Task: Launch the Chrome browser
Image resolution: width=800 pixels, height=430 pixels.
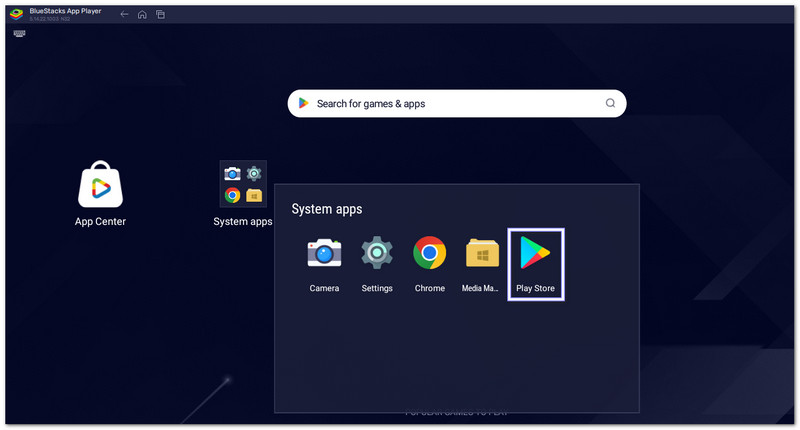Action: (430, 252)
